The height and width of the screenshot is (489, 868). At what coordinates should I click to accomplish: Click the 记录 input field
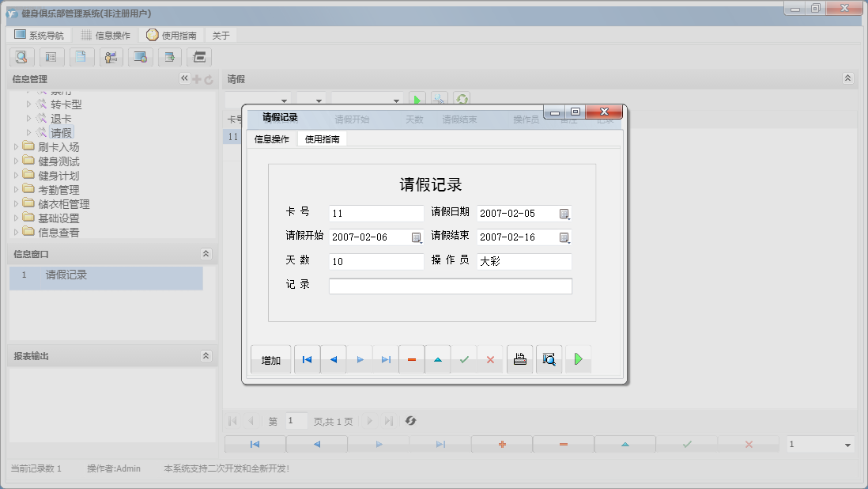pyautogui.click(x=451, y=286)
